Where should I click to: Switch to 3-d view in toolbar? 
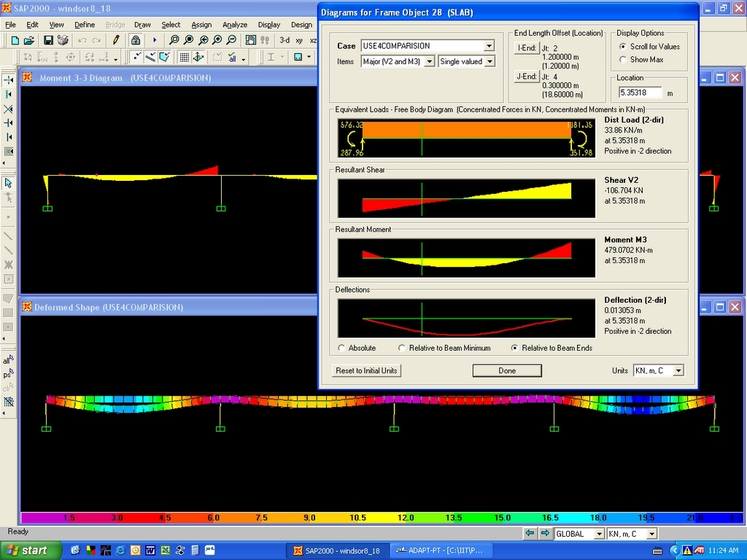click(285, 40)
